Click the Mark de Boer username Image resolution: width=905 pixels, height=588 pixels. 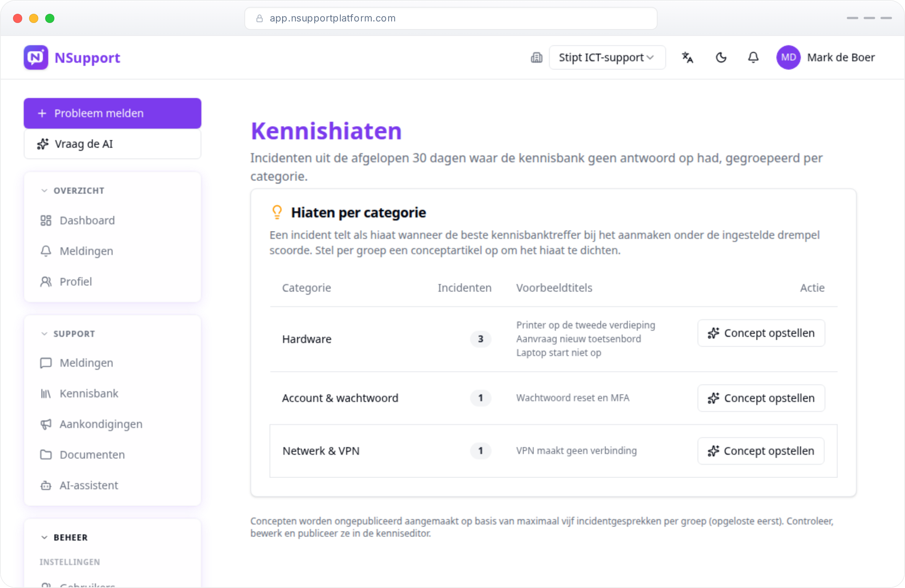(x=841, y=57)
